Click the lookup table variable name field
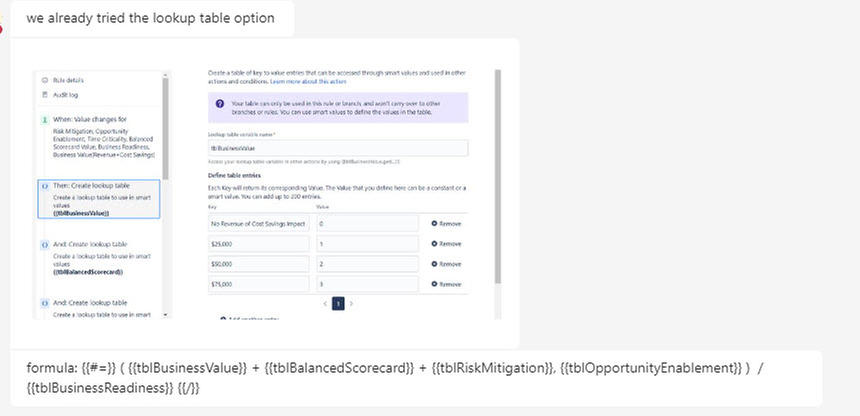 tap(338, 148)
